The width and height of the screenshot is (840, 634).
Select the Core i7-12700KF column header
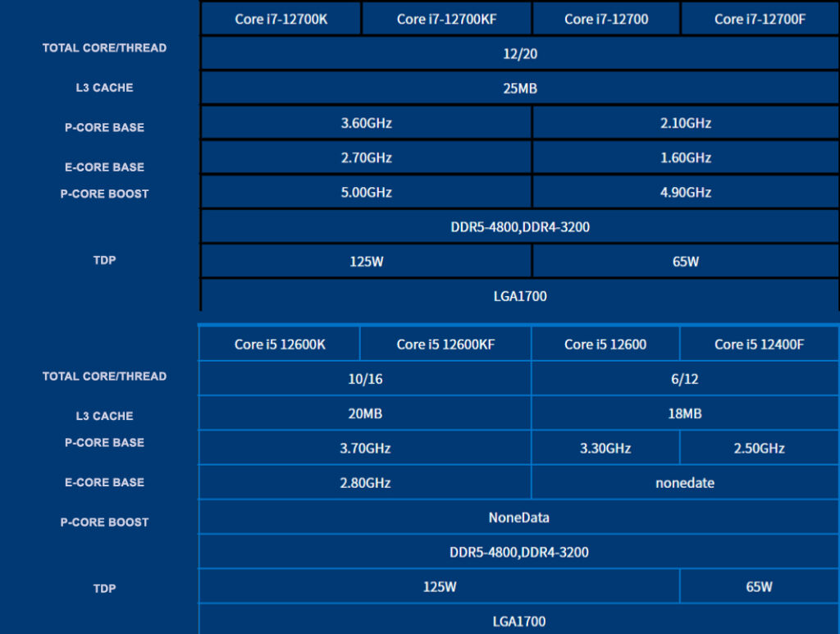pyautogui.click(x=446, y=18)
